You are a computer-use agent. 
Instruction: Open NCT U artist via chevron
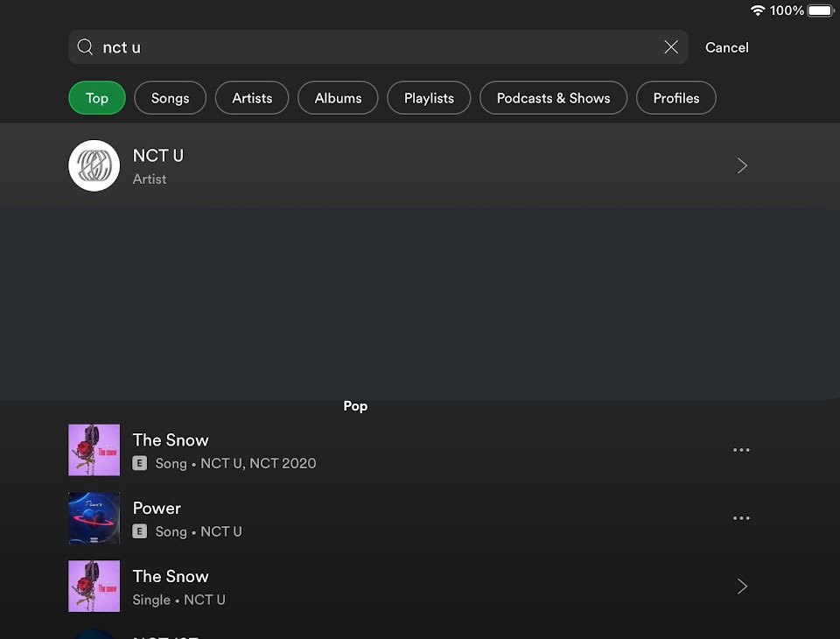click(742, 165)
